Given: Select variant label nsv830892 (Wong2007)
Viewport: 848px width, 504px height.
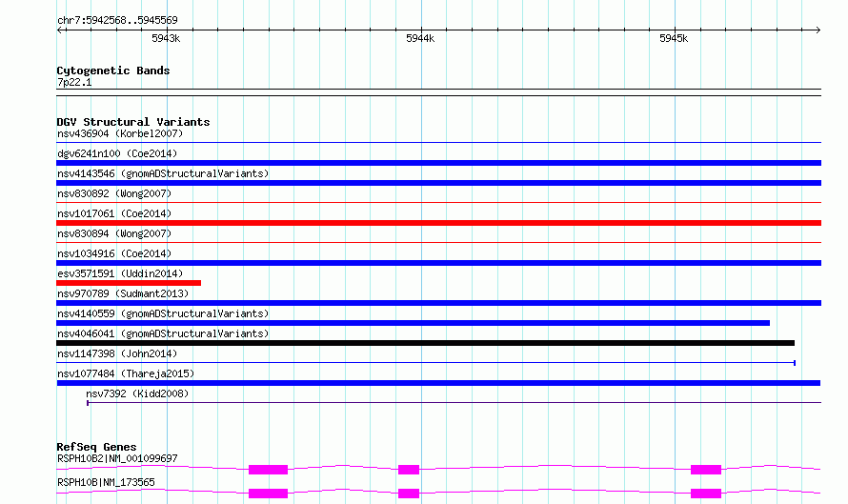Looking at the screenshot, I should pos(114,193).
